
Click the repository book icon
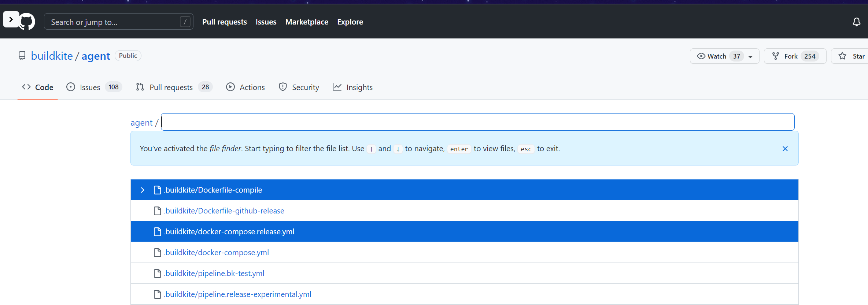tap(22, 56)
